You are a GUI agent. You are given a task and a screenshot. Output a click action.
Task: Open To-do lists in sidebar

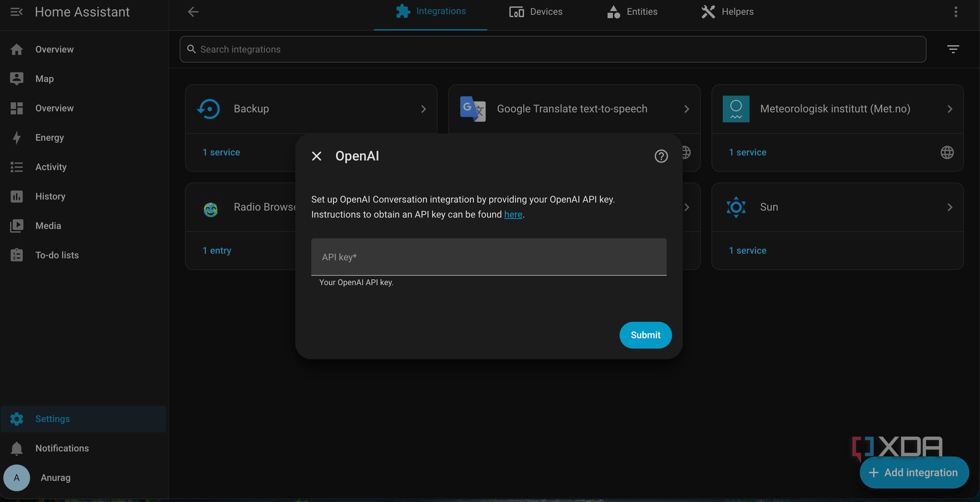coord(84,255)
